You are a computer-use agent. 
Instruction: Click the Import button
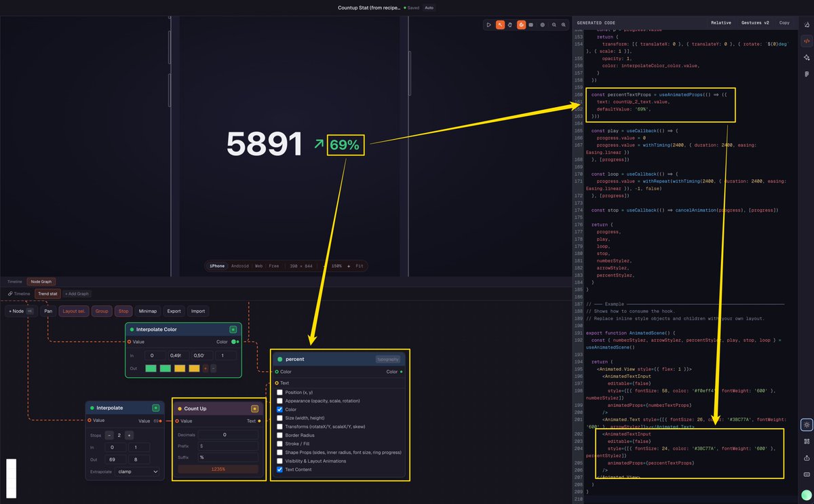(198, 311)
